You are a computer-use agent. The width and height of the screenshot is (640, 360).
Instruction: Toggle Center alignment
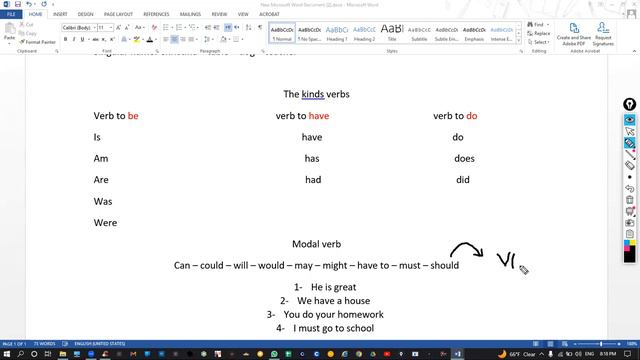click(174, 40)
